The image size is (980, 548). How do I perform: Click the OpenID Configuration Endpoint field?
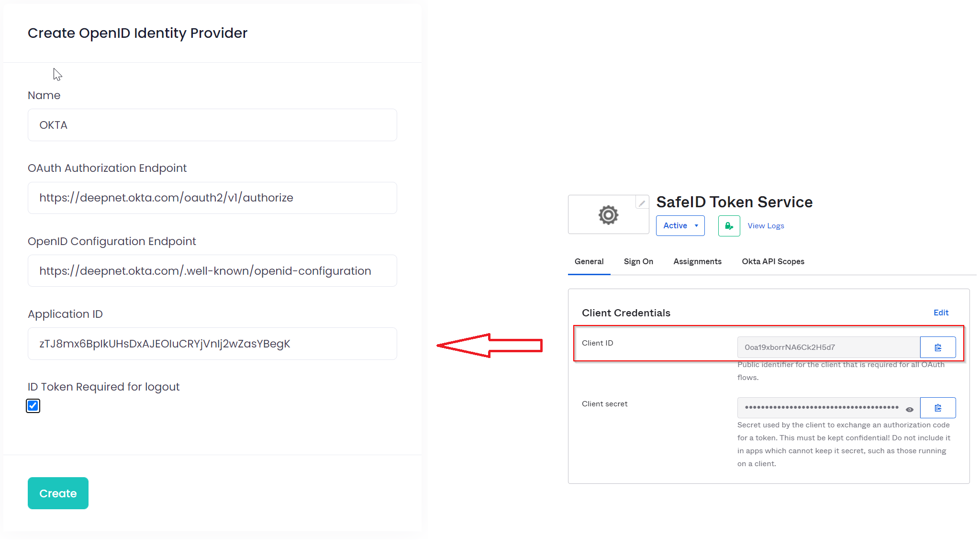(212, 271)
